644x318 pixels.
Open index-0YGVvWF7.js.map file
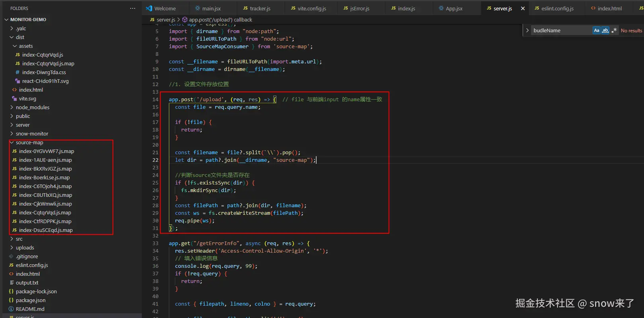point(47,151)
